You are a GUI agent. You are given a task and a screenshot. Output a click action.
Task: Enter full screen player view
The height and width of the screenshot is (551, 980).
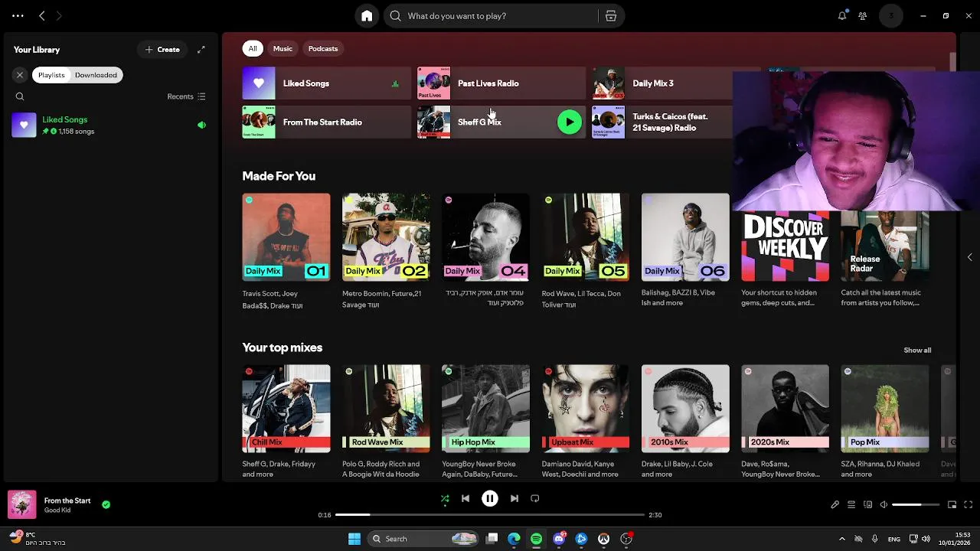click(969, 504)
